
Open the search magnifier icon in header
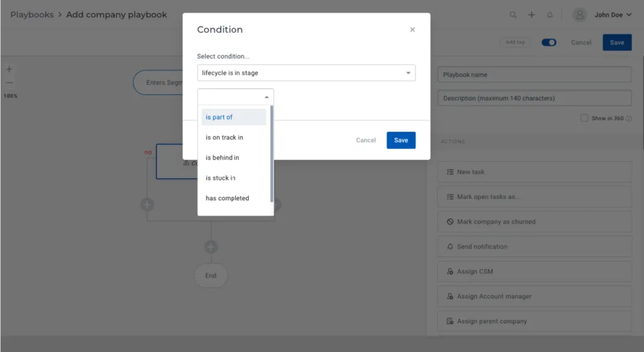(x=513, y=15)
